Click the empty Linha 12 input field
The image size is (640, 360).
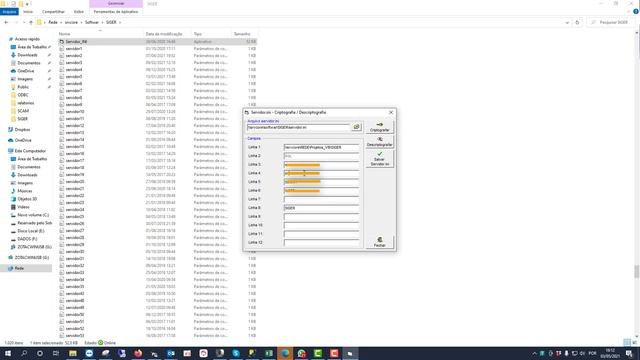tap(322, 242)
